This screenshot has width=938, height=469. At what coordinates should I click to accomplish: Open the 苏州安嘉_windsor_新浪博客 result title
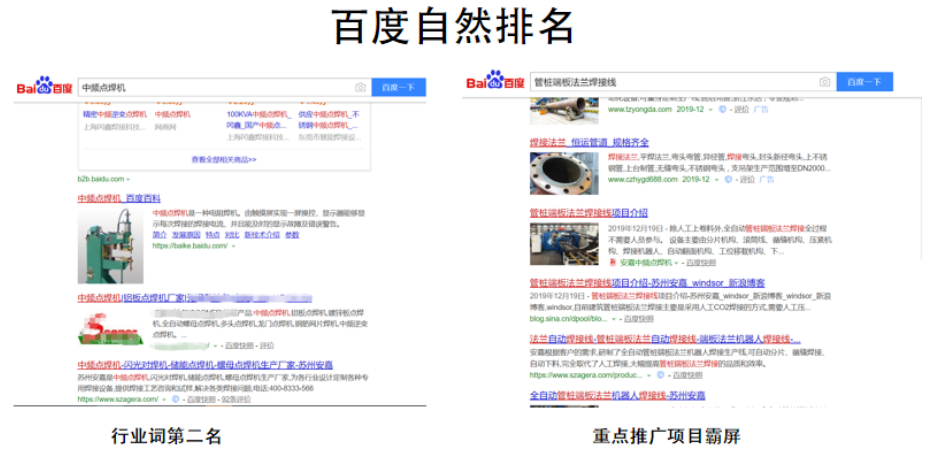pyautogui.click(x=647, y=283)
